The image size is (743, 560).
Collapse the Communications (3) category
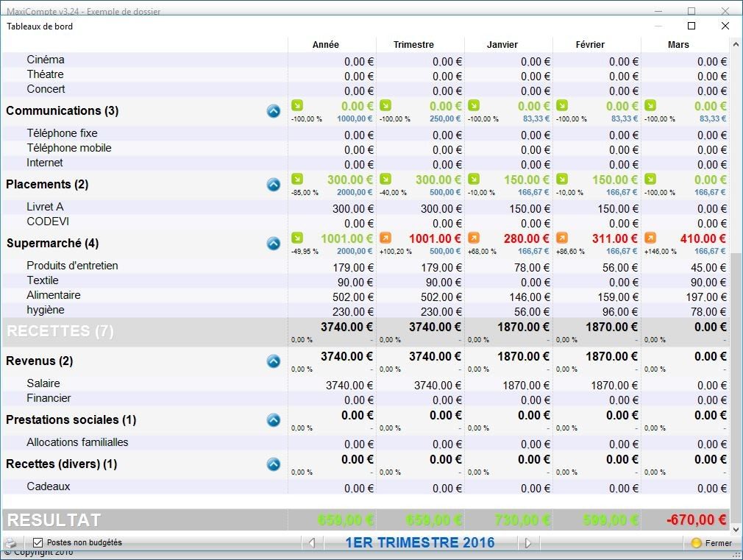coord(274,111)
